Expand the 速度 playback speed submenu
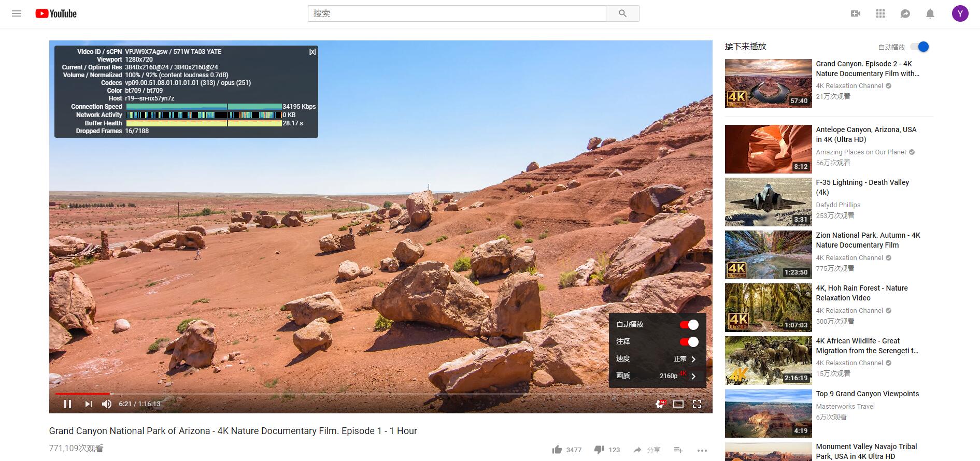This screenshot has width=980, height=461. pyautogui.click(x=657, y=359)
